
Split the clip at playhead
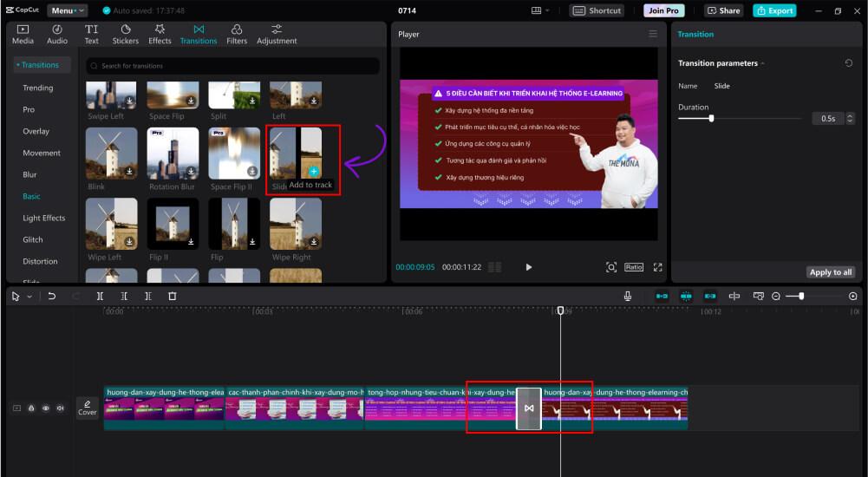pos(100,297)
